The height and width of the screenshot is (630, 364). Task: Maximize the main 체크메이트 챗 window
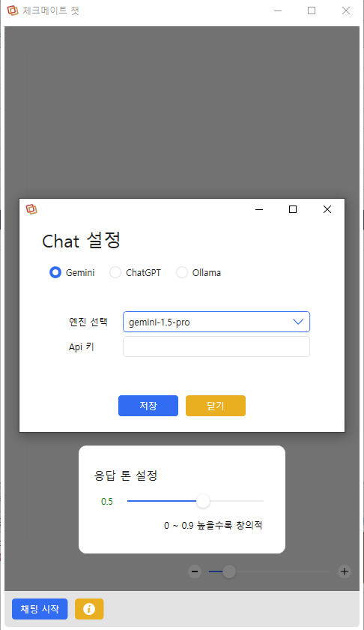pyautogui.click(x=312, y=10)
